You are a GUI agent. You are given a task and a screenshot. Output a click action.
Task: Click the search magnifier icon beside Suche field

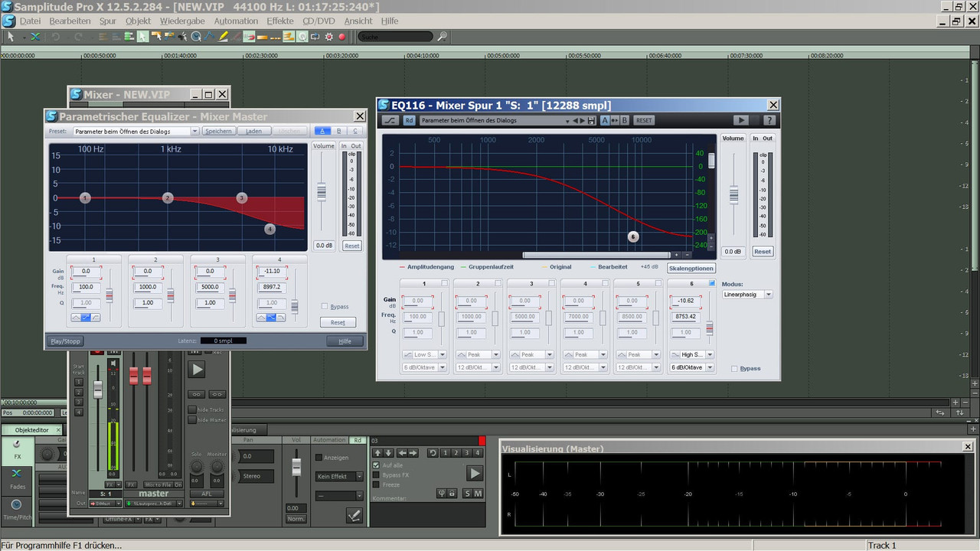[443, 36]
